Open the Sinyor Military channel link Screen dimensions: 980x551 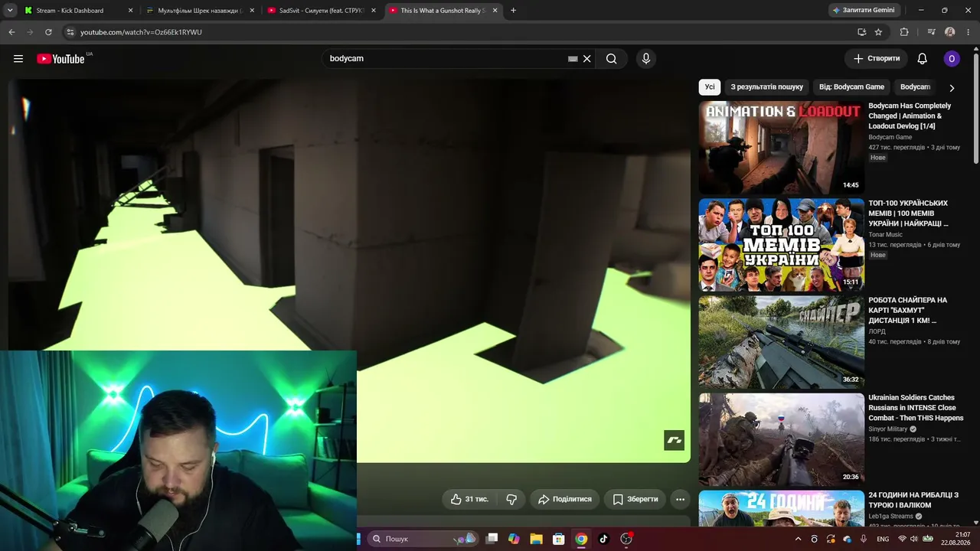[x=887, y=429]
